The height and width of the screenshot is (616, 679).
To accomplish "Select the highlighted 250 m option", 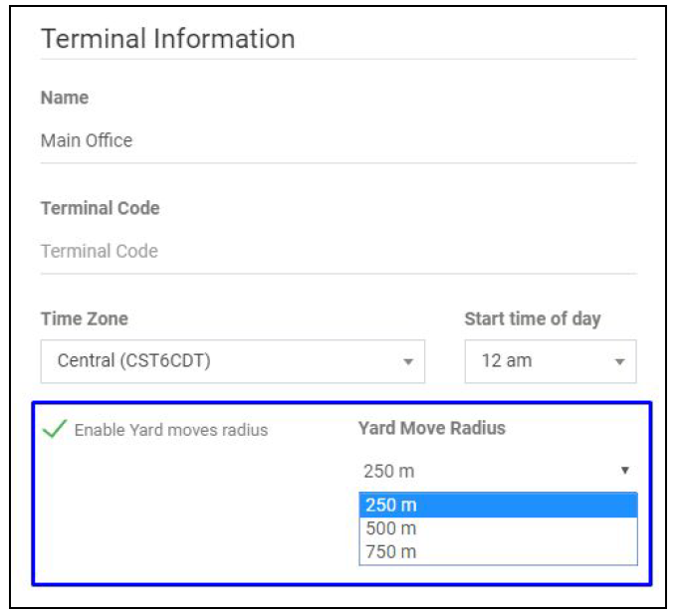I will (x=497, y=505).
